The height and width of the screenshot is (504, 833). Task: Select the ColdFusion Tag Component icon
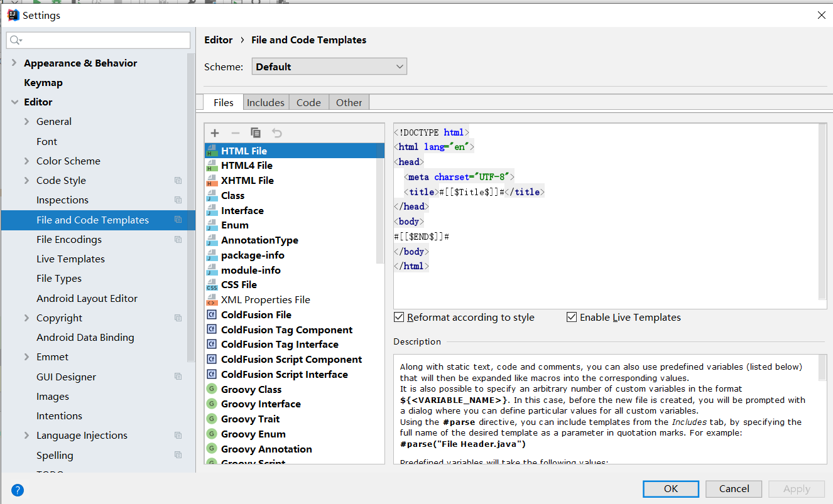tap(212, 330)
